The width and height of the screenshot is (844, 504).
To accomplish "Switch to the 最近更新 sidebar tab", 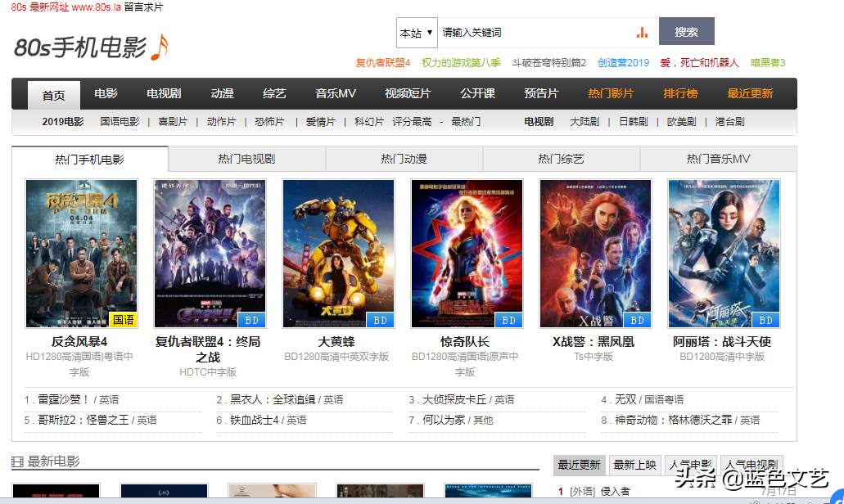I will click(x=579, y=465).
